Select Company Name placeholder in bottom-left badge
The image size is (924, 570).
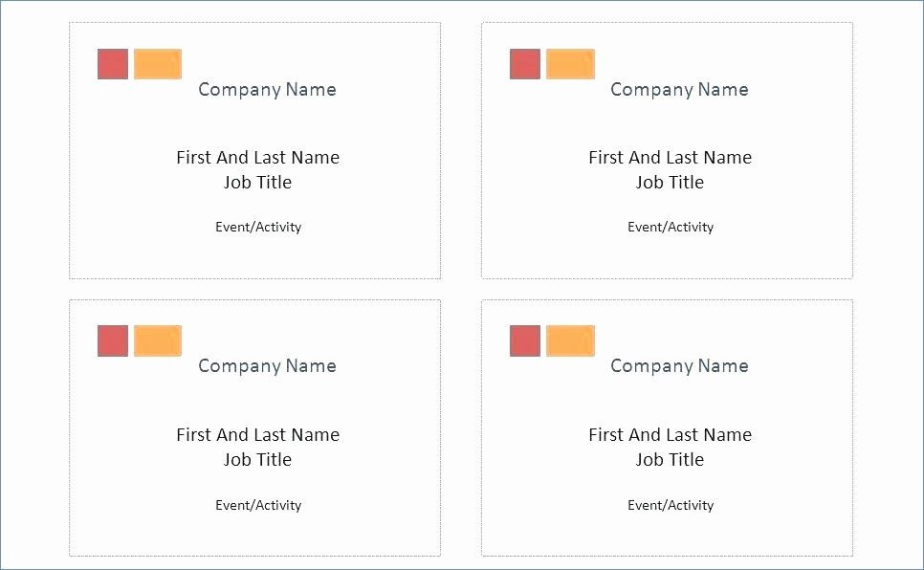(268, 366)
